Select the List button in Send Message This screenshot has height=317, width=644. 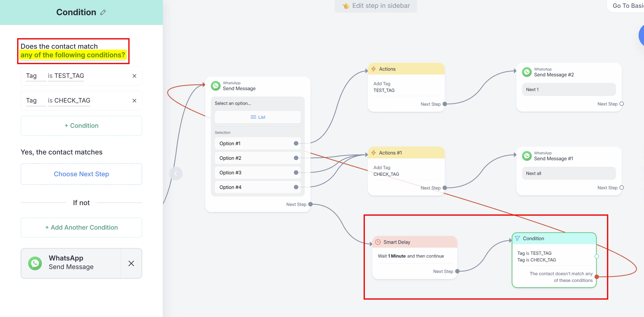pos(258,117)
